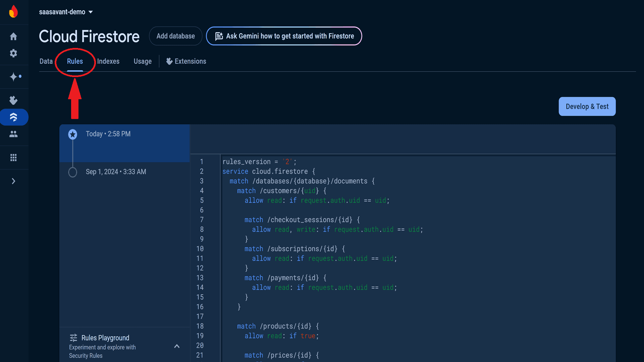Click the starred current-version marker icon

click(73, 134)
